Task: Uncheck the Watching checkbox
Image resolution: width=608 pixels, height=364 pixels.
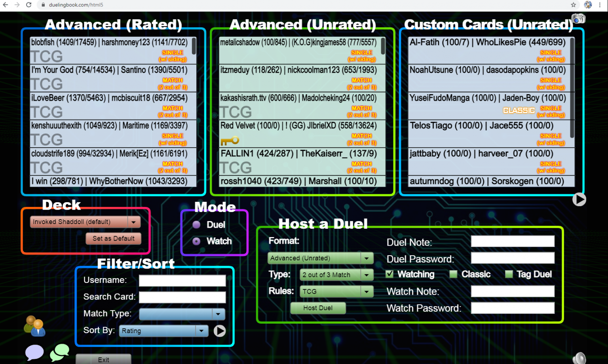Action: pos(389,274)
